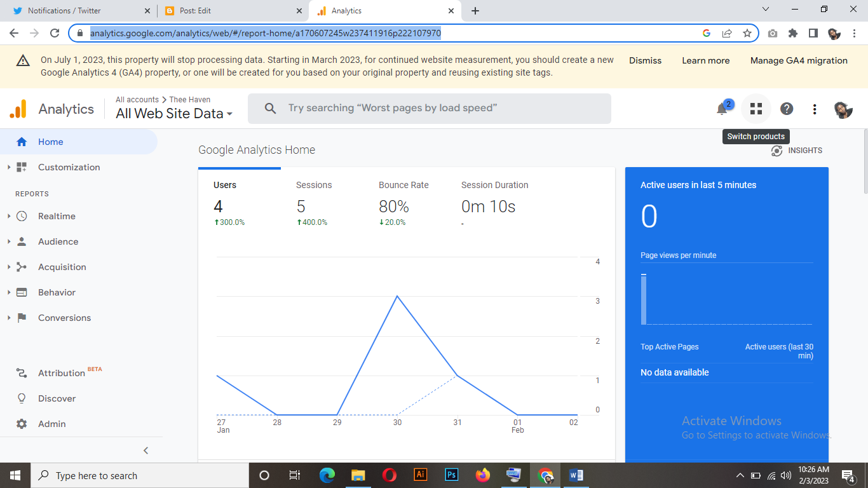Viewport: 868px width, 488px height.
Task: Expand the Customization arrow
Action: click(x=8, y=167)
